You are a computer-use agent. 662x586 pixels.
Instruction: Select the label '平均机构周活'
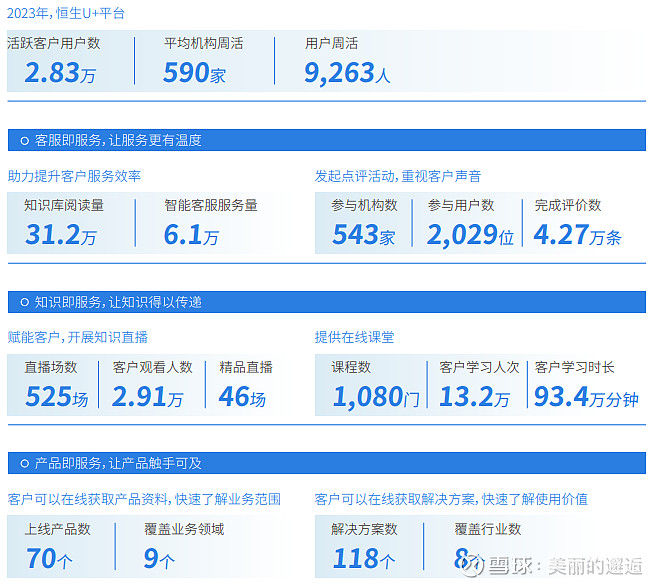[203, 43]
